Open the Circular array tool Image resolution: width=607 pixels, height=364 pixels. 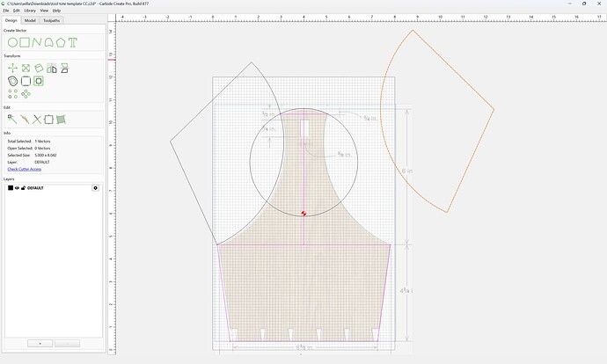pyautogui.click(x=26, y=94)
